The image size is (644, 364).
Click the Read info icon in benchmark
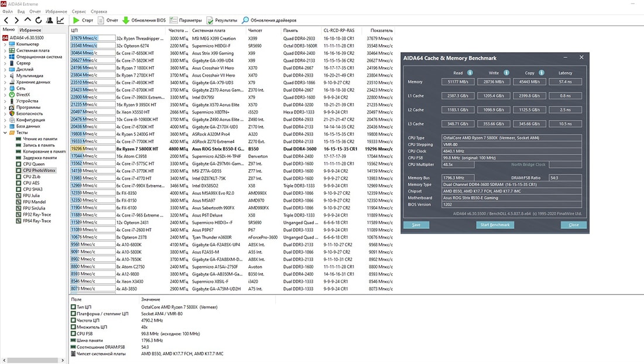point(470,73)
